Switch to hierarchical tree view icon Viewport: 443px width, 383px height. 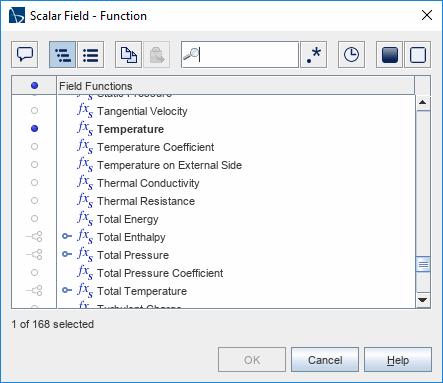[63, 55]
